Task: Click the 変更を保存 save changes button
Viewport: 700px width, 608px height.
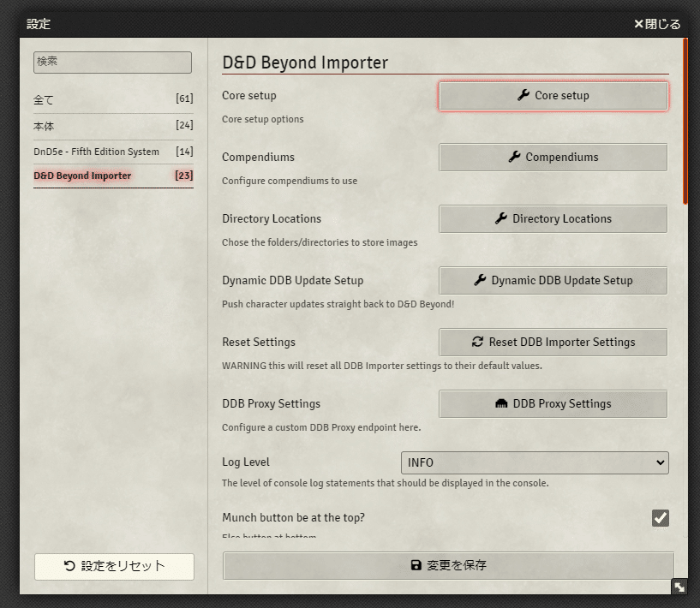Action: 448,565
